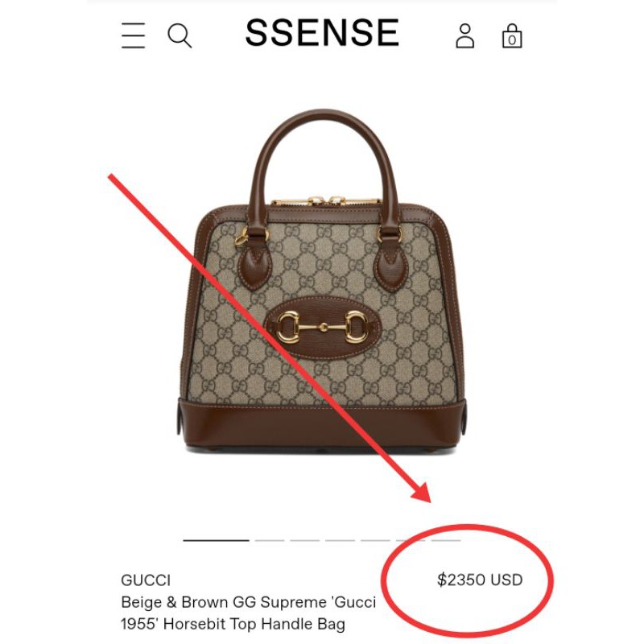The image size is (644, 644).
Task: Open the account profile icon
Action: click(465, 35)
